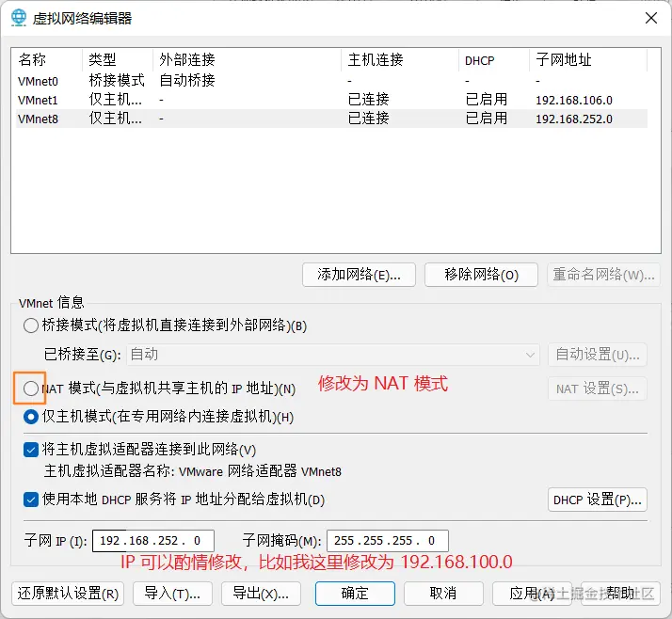Click the 类型 column header
672x619 pixels.
pos(118,59)
